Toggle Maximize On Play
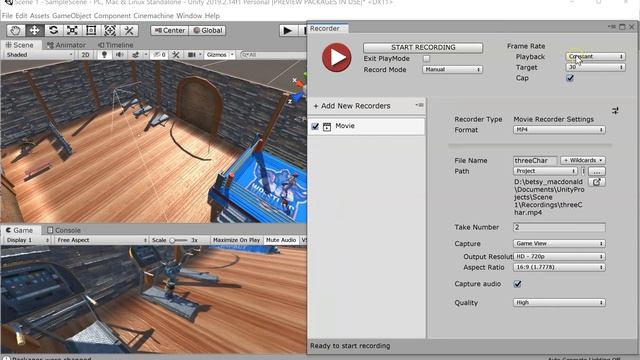Screen dimensions: 640x360 (x=236, y=240)
